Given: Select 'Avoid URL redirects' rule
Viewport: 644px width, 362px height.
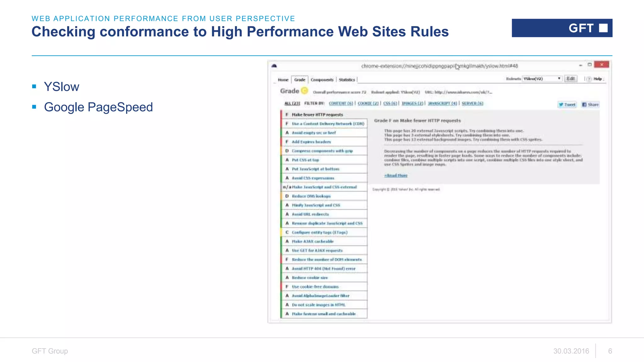Looking at the screenshot, I should [324, 214].
